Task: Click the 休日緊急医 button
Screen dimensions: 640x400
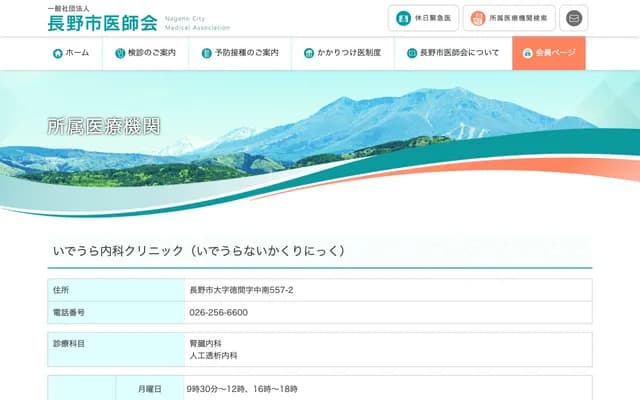Action: (x=423, y=18)
